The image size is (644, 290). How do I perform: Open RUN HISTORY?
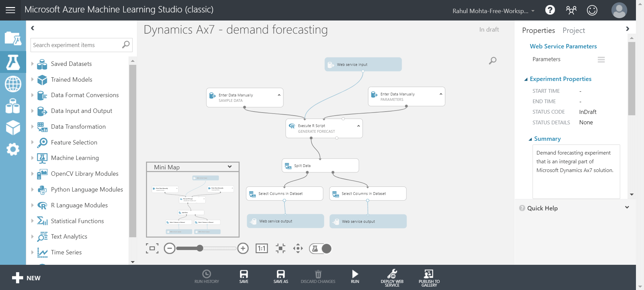tap(207, 277)
